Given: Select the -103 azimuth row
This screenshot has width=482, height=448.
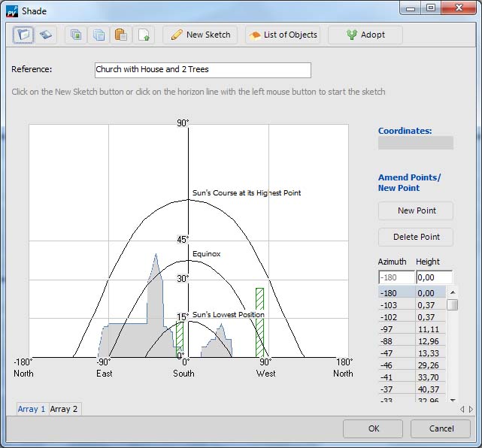Looking at the screenshot, I should pyautogui.click(x=412, y=305).
